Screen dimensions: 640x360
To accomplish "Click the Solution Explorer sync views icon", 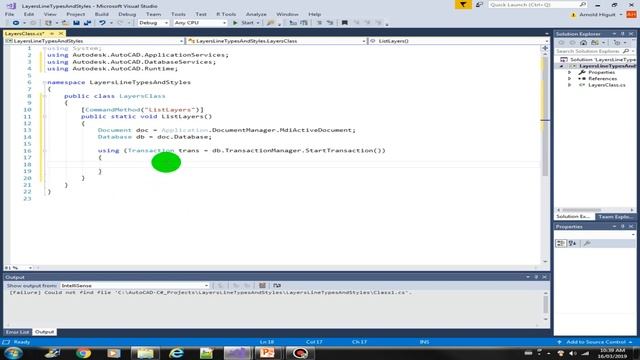I will (595, 42).
